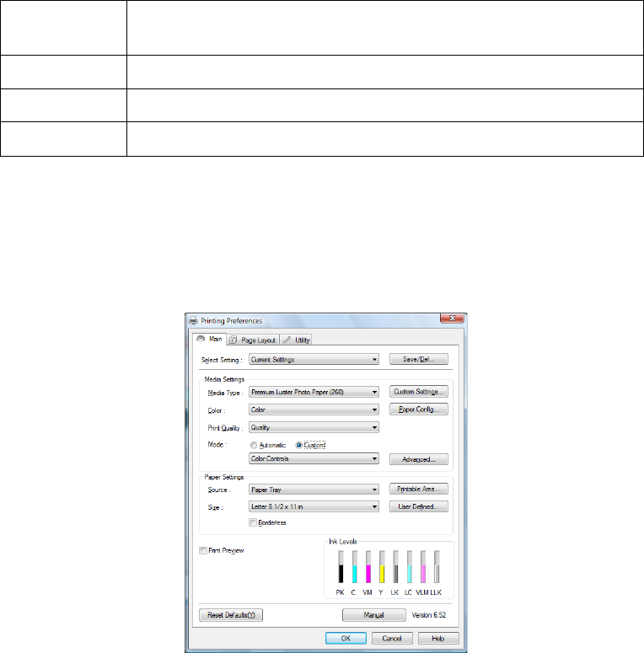Screen dimensions: 644x653
Task: Click the printer icon in the title bar
Action: point(192,320)
